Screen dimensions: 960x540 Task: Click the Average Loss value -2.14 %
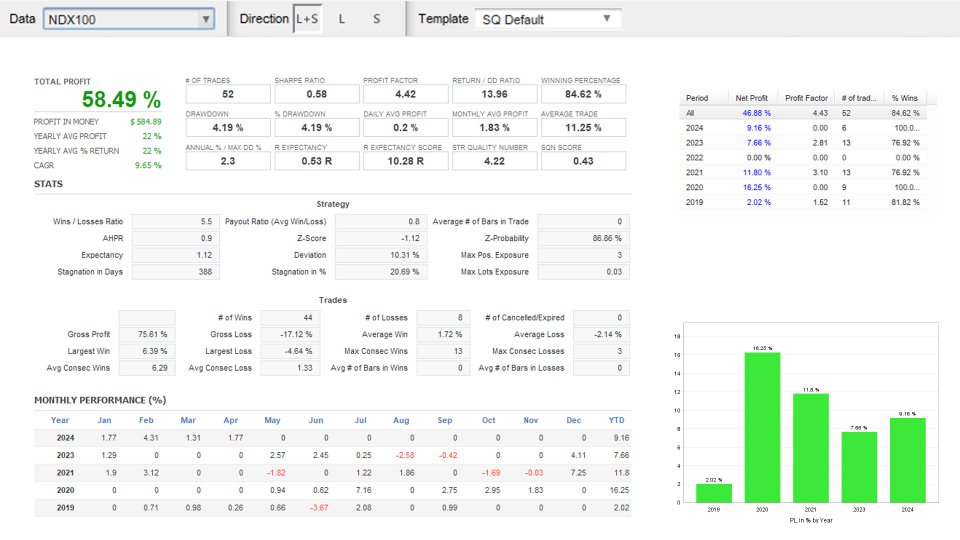click(601, 334)
